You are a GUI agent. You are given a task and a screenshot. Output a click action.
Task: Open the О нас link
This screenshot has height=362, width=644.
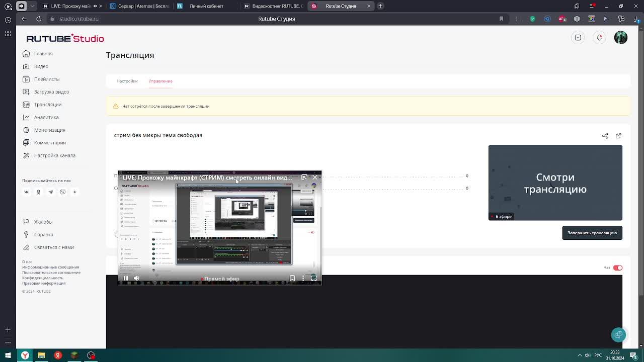[27, 262]
